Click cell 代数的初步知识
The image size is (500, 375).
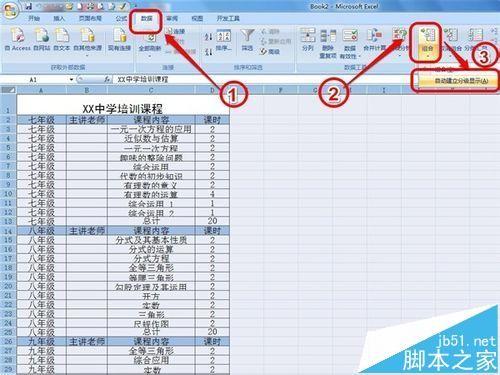click(x=151, y=176)
